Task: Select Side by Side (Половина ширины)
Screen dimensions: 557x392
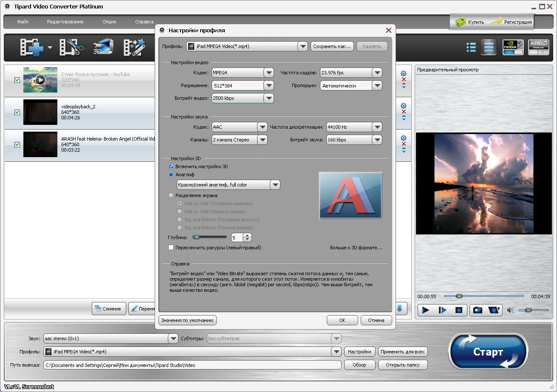Action: [x=179, y=203]
